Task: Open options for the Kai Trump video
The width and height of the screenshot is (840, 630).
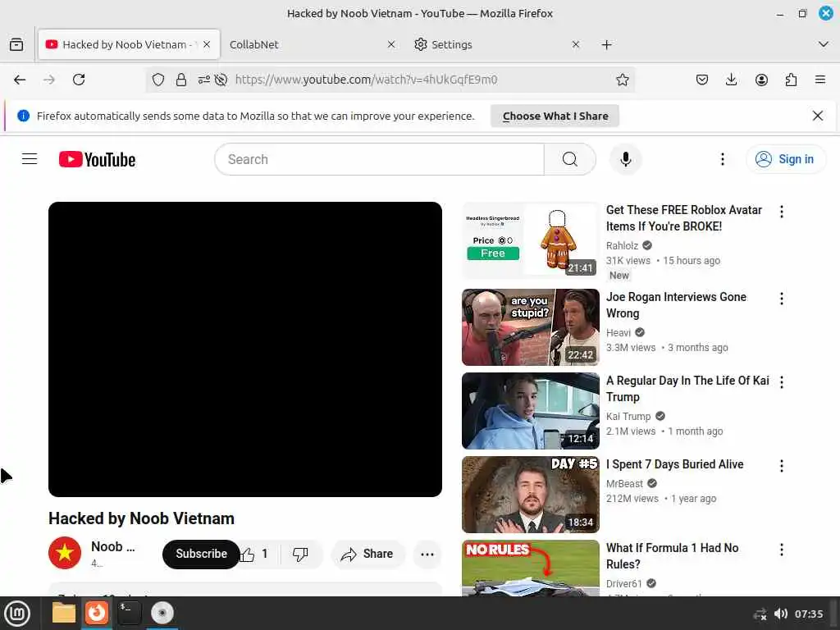Action: (x=782, y=382)
